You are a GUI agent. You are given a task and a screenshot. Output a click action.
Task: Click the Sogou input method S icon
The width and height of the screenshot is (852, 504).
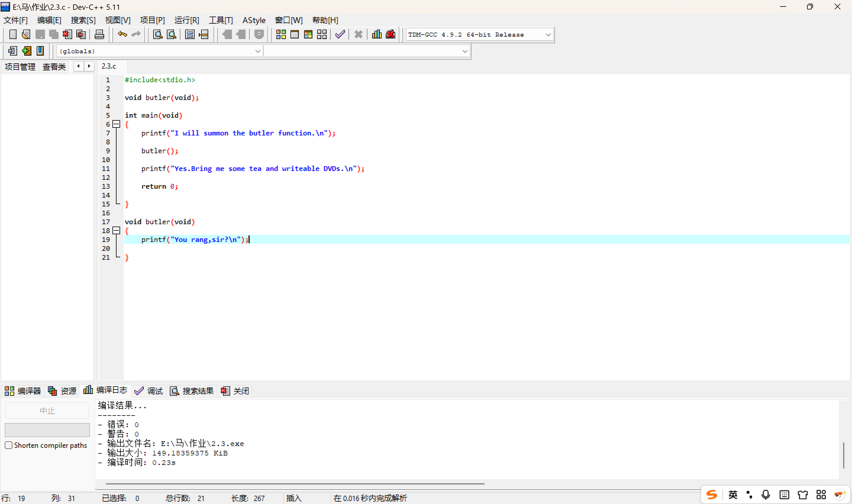(711, 495)
